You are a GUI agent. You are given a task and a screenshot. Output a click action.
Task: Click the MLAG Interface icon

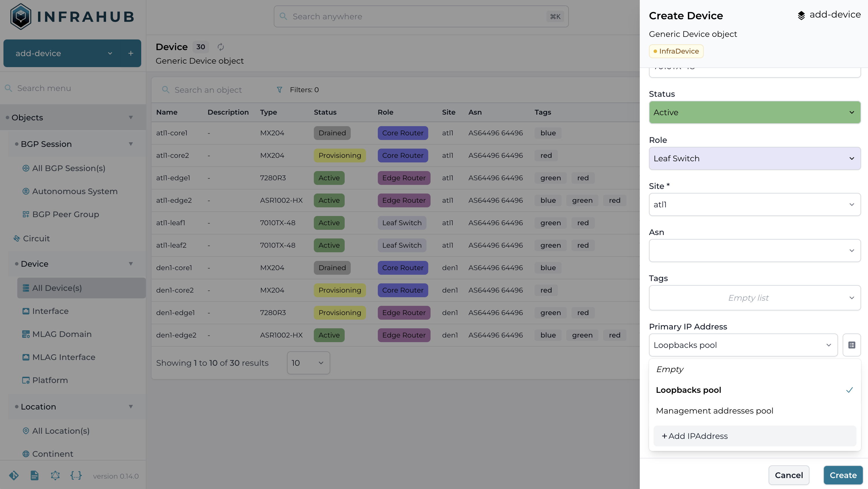point(26,357)
